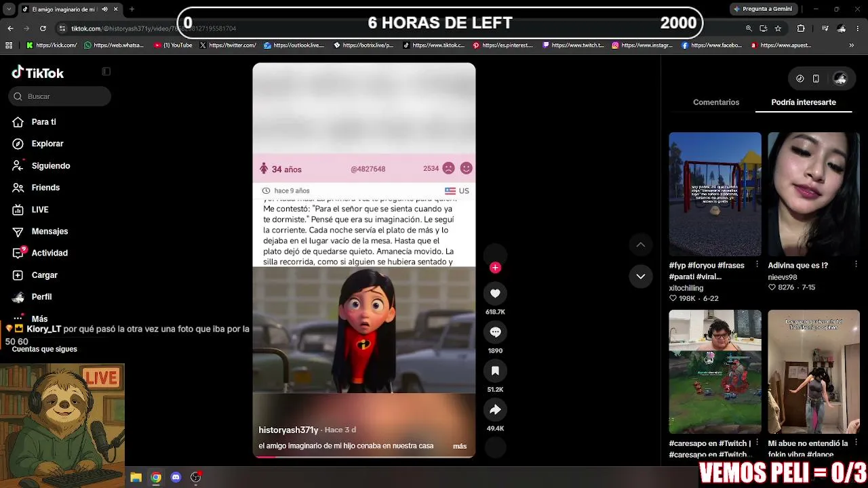This screenshot has height=488, width=868.
Task: Click the video progress bar
Action: coord(364,456)
